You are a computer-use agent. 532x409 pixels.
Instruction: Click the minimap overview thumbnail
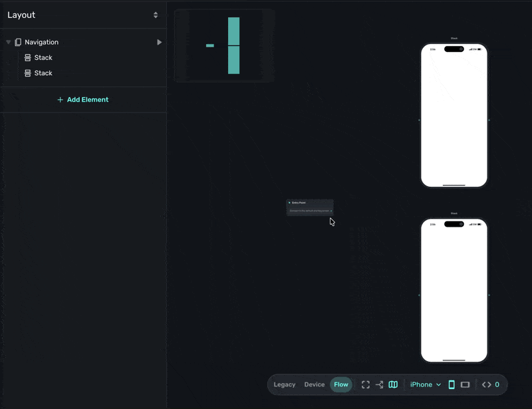click(x=225, y=46)
